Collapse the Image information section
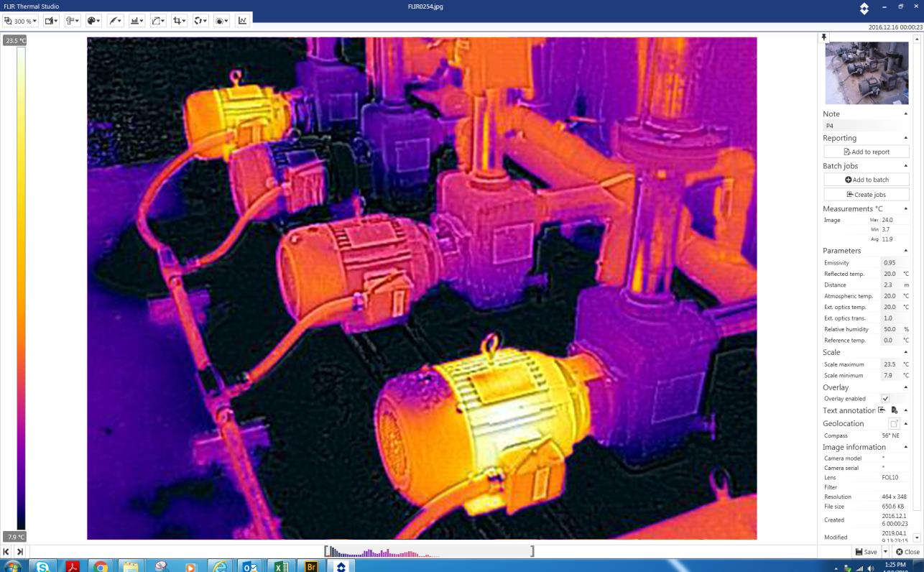Viewport: 924px width, 572px height. (x=905, y=447)
